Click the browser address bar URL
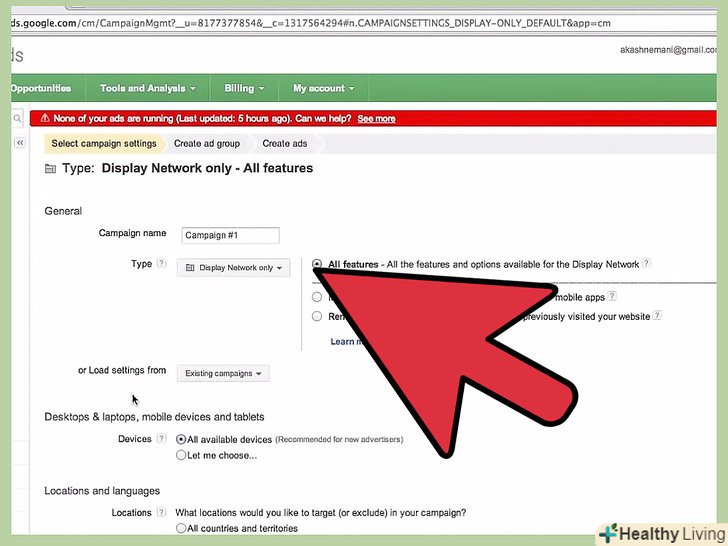 pos(311,23)
